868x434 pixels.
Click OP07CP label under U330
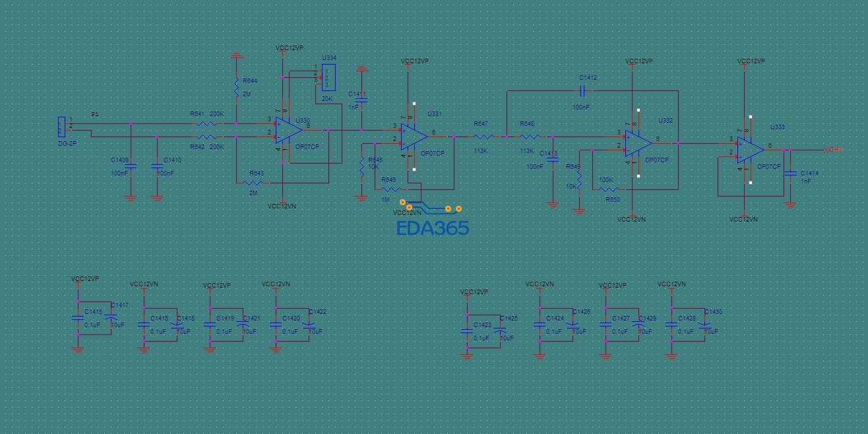click(307, 147)
